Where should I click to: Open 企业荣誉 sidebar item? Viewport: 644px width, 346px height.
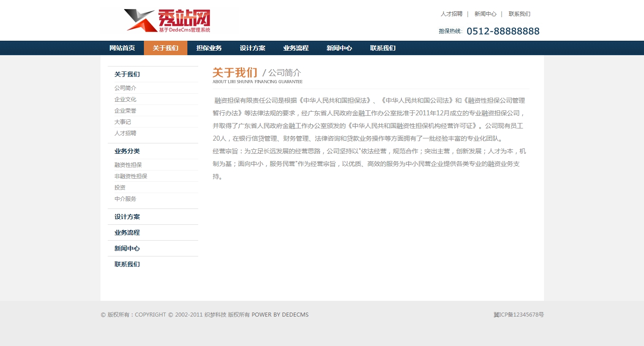pos(125,111)
